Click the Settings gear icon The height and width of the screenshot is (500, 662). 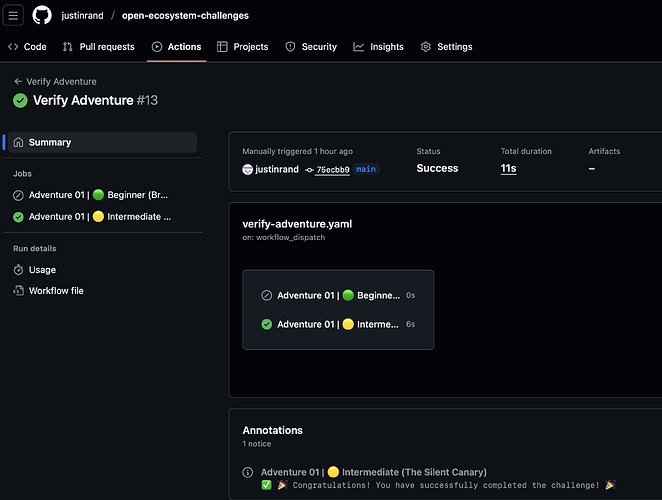(426, 47)
